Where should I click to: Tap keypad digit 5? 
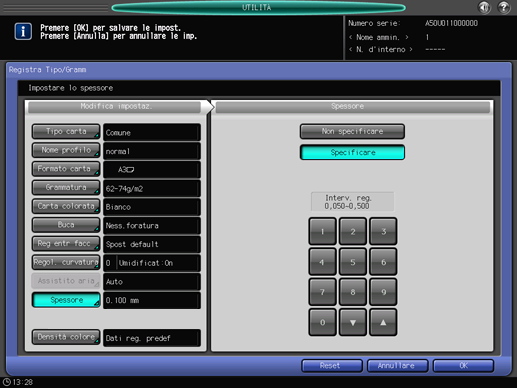point(353,261)
